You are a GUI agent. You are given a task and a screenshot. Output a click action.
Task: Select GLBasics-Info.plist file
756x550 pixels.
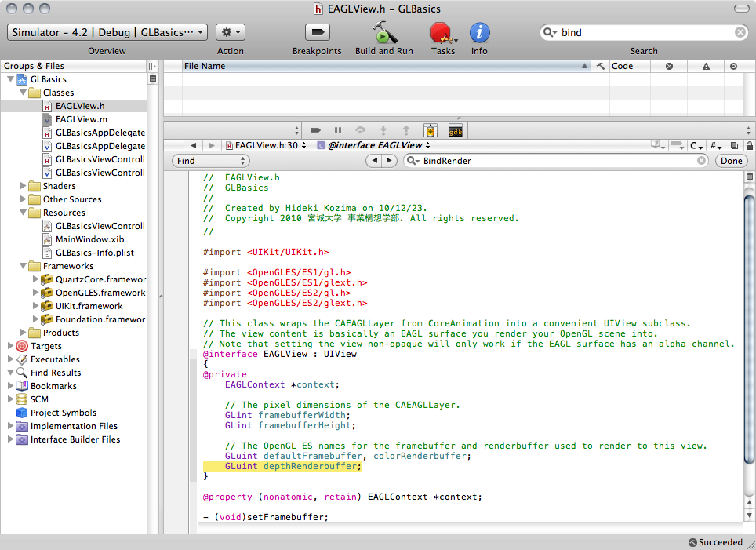[x=94, y=253]
